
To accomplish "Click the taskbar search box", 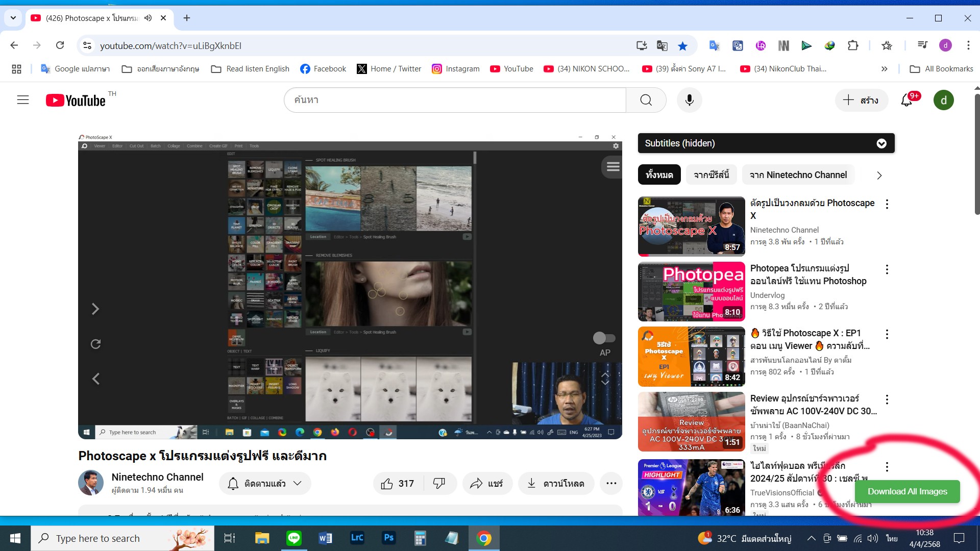I will pyautogui.click(x=122, y=538).
